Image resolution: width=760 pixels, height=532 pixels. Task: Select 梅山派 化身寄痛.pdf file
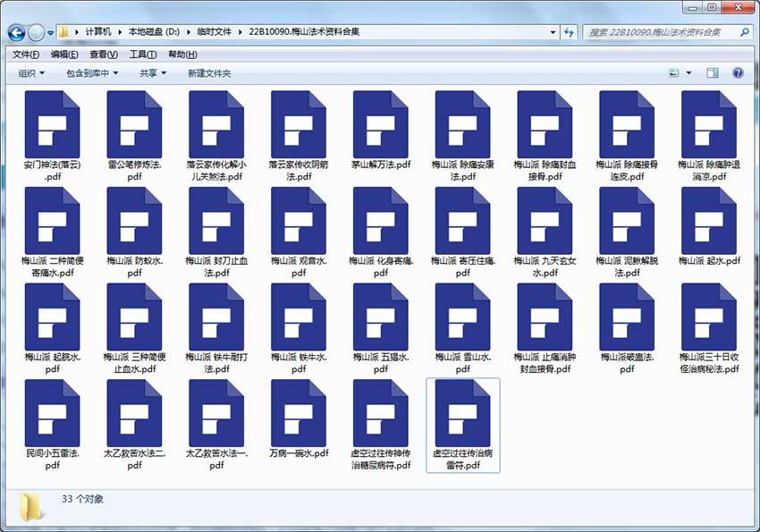[381, 232]
